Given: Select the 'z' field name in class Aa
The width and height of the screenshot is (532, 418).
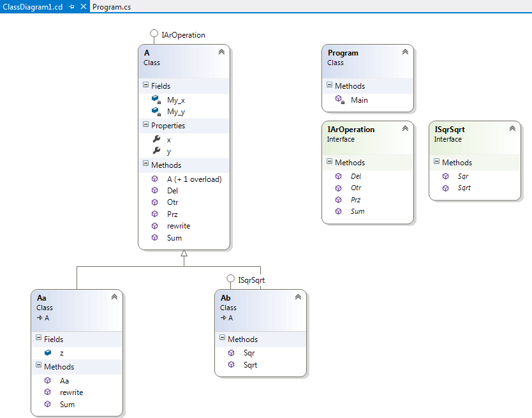Looking at the screenshot, I should tap(61, 353).
